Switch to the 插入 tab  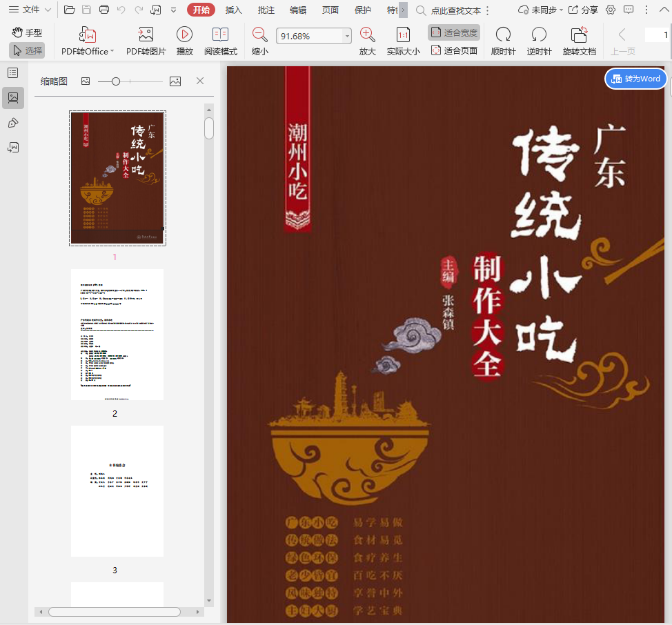click(234, 10)
